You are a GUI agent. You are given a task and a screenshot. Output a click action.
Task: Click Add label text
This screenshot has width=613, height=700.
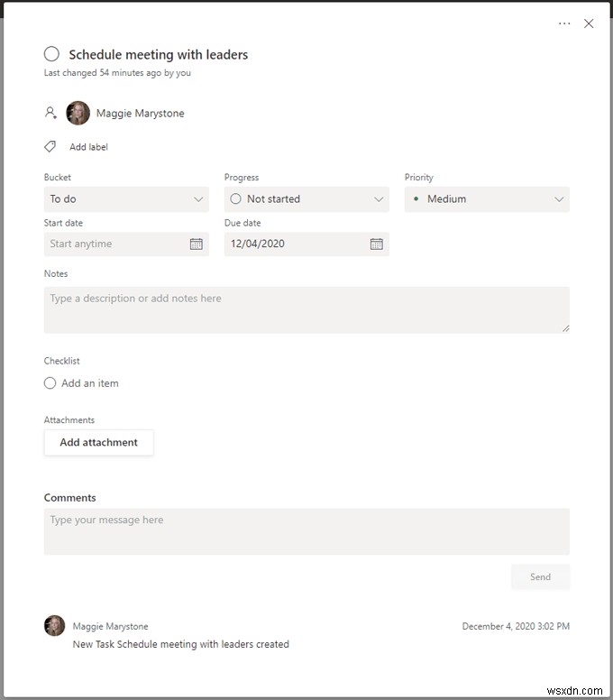[88, 147]
